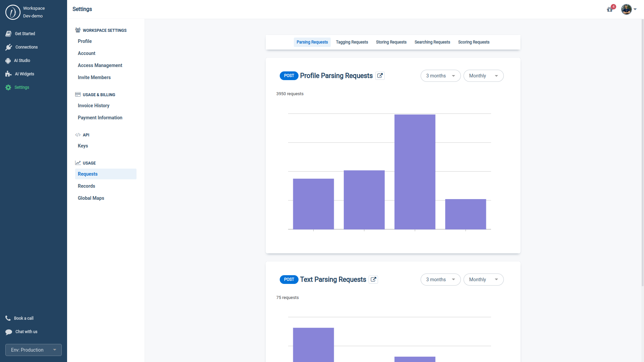
Task: Open Profile Parsing Requests external link icon
Action: point(380,76)
